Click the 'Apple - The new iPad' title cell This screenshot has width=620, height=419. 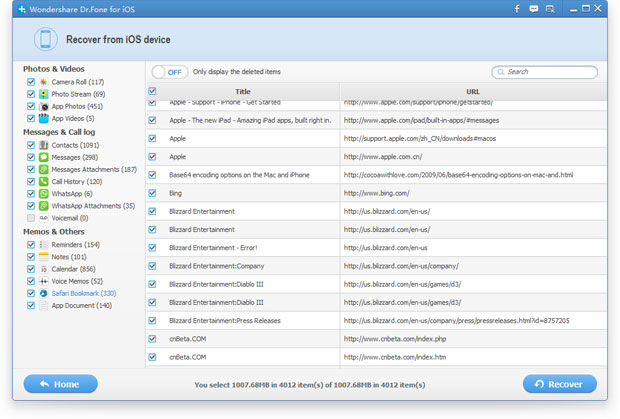click(x=250, y=120)
